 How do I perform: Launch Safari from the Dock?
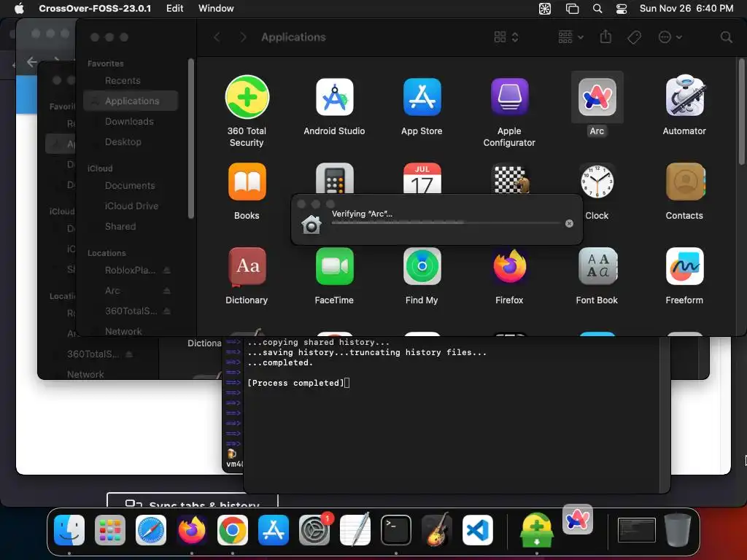click(151, 530)
